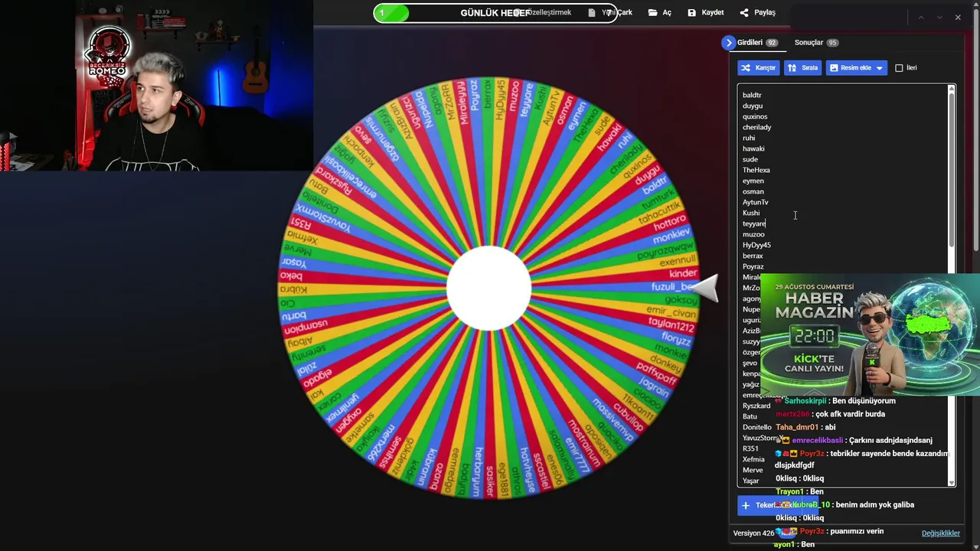Save the wheel using the Kaydet disk icon
The width and height of the screenshot is (980, 551).
coord(692,12)
